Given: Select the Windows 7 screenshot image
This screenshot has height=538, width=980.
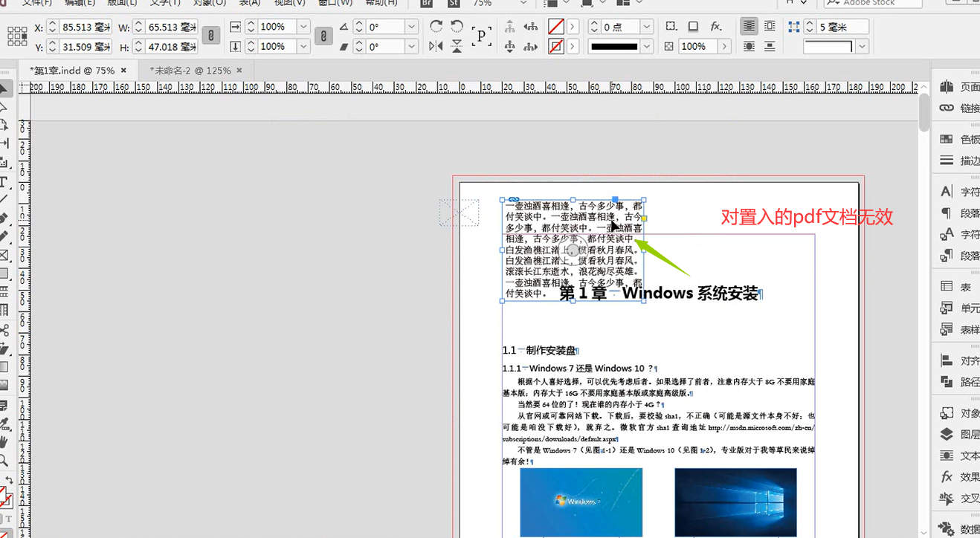Looking at the screenshot, I should [x=581, y=502].
